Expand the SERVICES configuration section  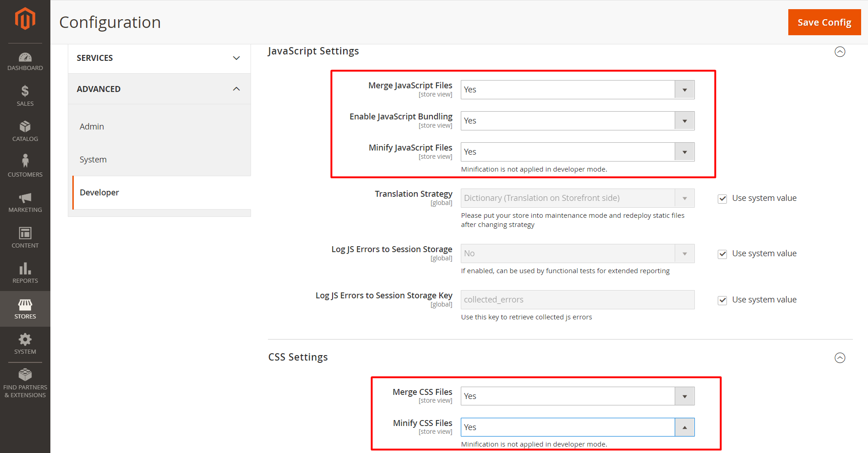pos(158,58)
